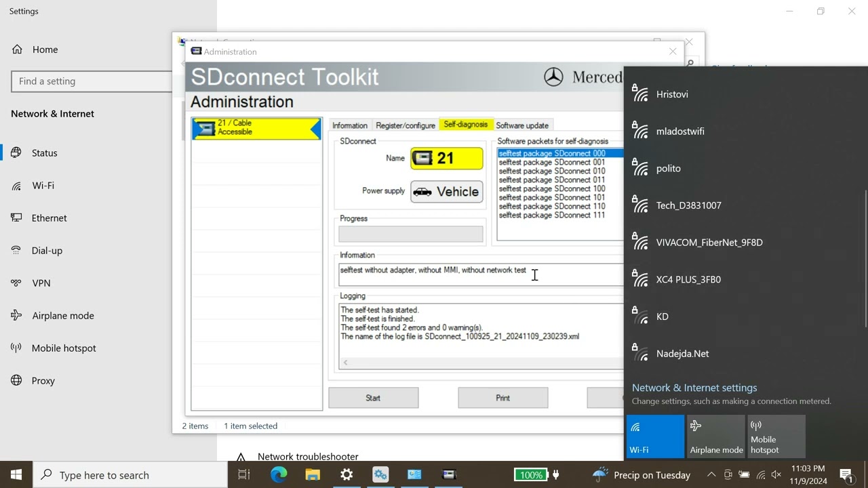
Task: Open the Software update tab
Action: (x=522, y=125)
